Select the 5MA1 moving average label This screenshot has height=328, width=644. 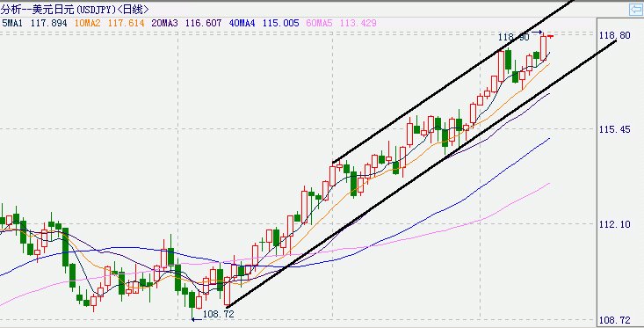point(12,23)
